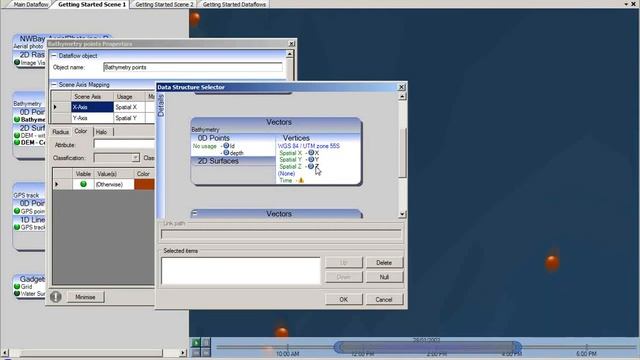Click the 6:00 PM timeline marker
The width and height of the screenshot is (640, 360).
click(x=587, y=353)
